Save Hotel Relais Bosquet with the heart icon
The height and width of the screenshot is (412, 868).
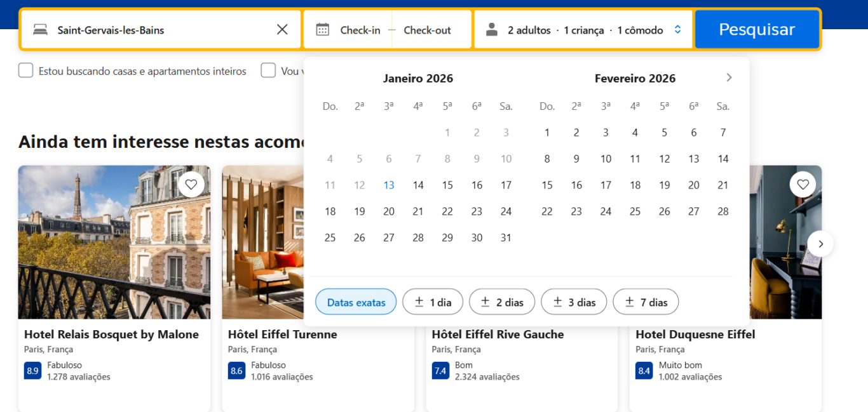click(x=191, y=184)
